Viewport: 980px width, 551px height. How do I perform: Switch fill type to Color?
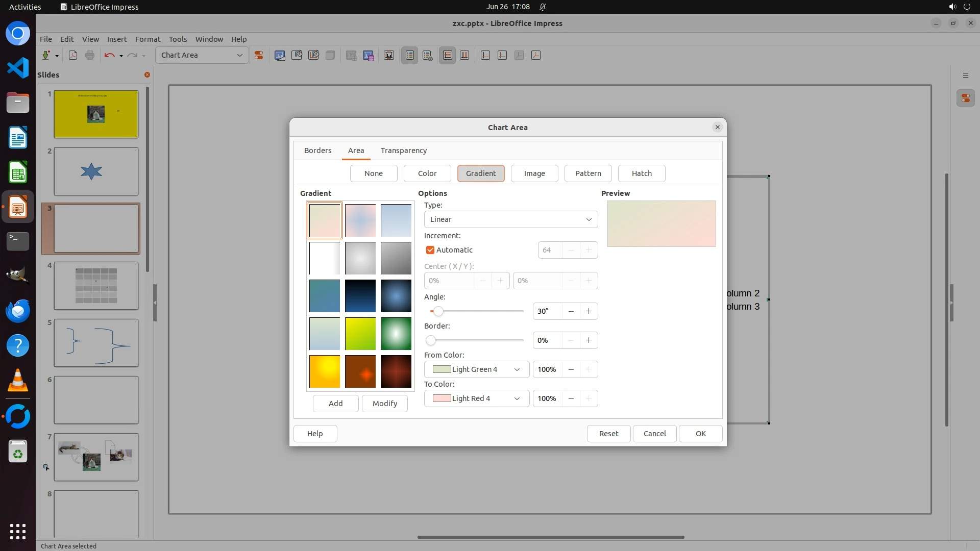(427, 173)
